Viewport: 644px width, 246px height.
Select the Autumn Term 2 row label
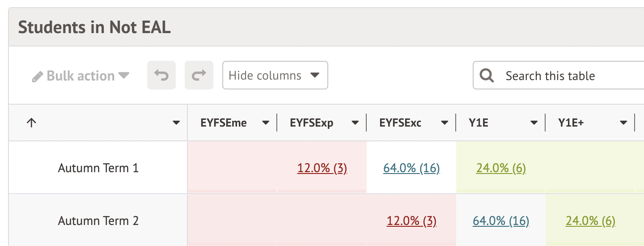(98, 221)
